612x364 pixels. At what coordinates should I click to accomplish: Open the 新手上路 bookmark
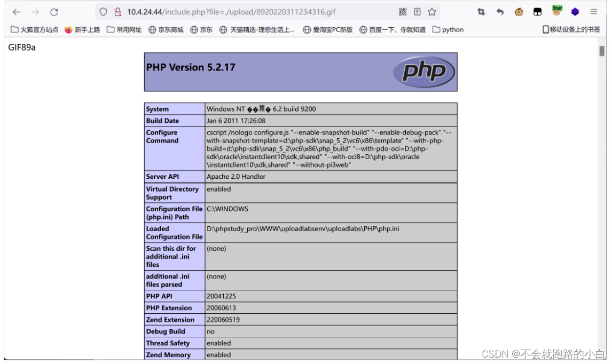pyautogui.click(x=82, y=30)
